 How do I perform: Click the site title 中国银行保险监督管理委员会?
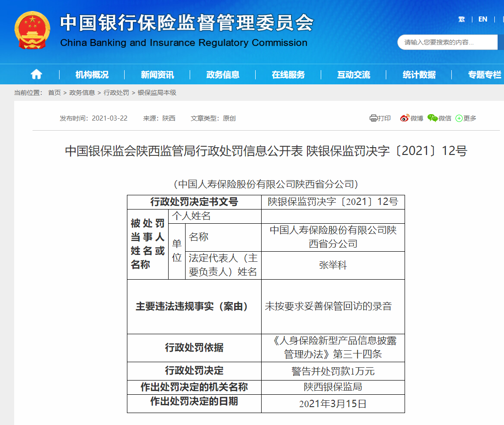[x=187, y=23]
